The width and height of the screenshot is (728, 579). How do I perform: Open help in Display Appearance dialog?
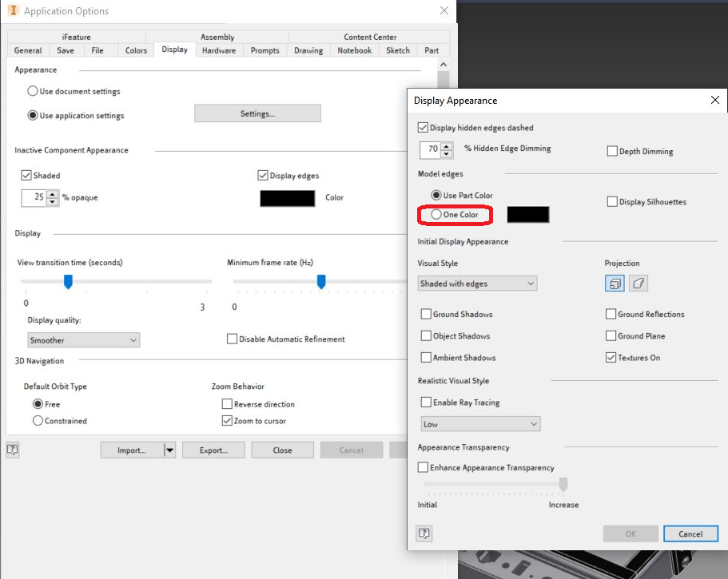coord(424,533)
